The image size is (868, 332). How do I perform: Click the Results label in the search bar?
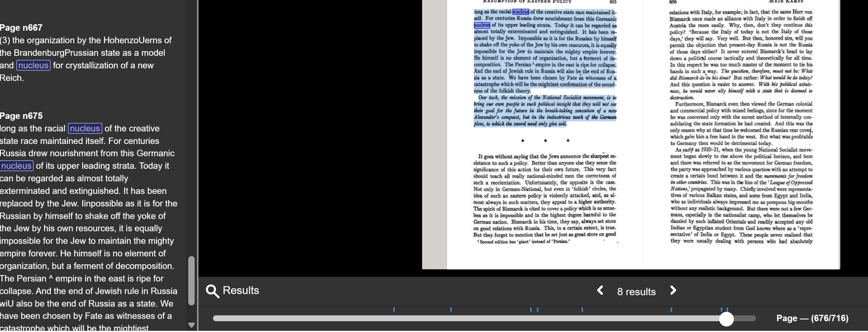tap(241, 291)
